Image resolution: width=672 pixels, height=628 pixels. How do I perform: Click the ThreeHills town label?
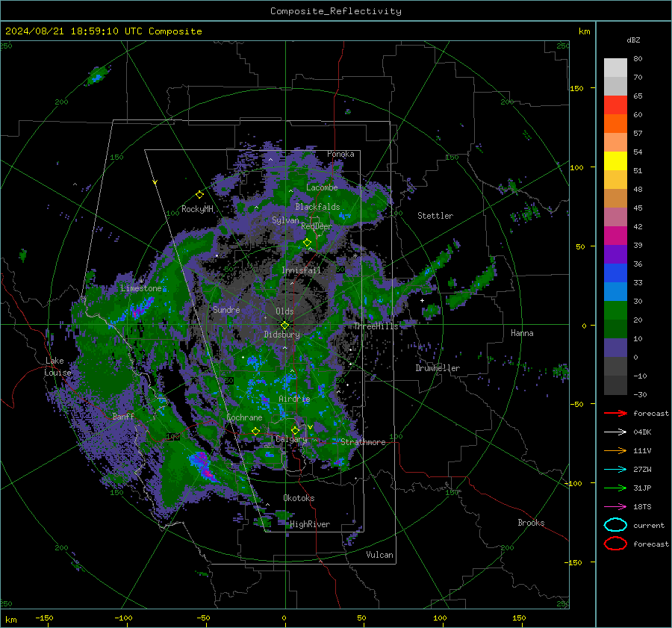pyautogui.click(x=376, y=326)
